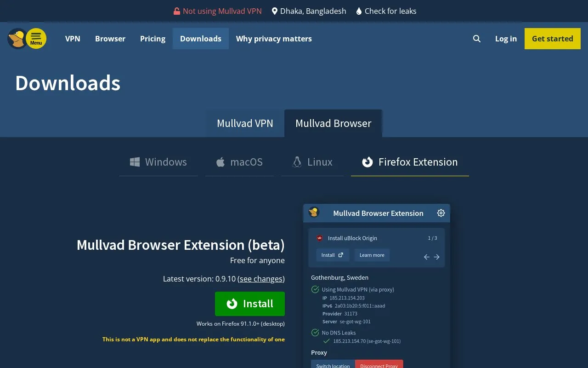Click the uBlock Origin shield icon

[x=320, y=238]
